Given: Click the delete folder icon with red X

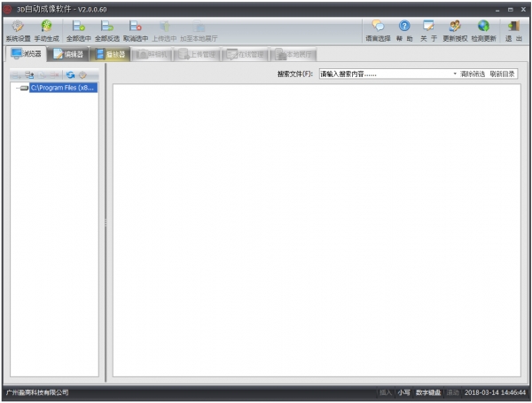Looking at the screenshot, I should click(x=55, y=75).
